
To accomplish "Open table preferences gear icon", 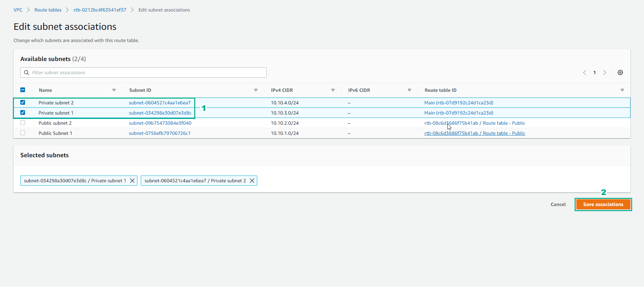I will click(x=620, y=73).
